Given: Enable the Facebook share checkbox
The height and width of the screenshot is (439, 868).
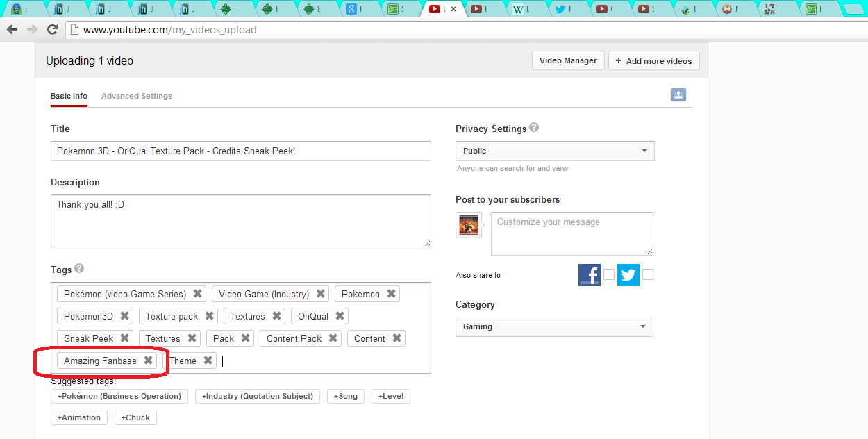Looking at the screenshot, I should tap(608, 275).
